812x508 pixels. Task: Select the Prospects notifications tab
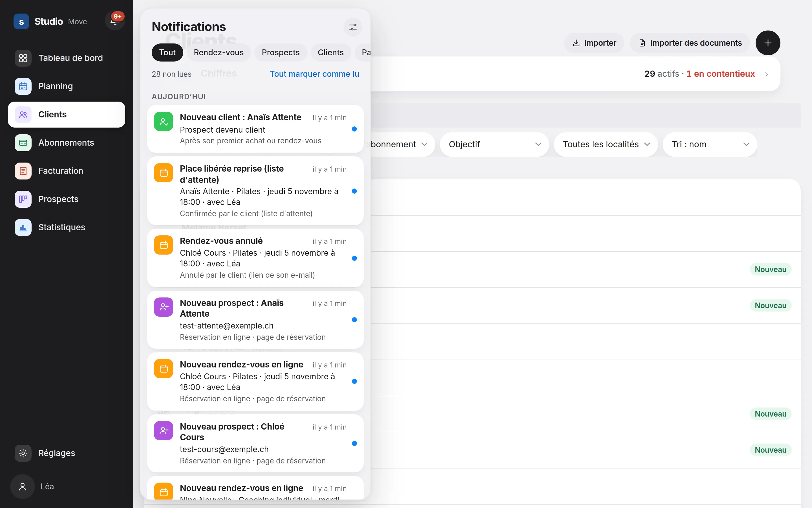pyautogui.click(x=281, y=52)
